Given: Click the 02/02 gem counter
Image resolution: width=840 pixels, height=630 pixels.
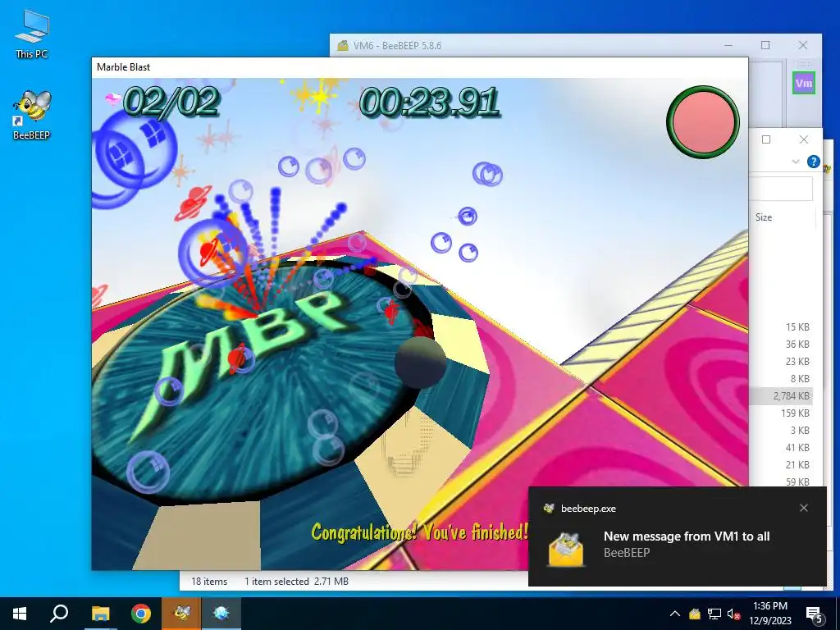Looking at the screenshot, I should [x=171, y=102].
